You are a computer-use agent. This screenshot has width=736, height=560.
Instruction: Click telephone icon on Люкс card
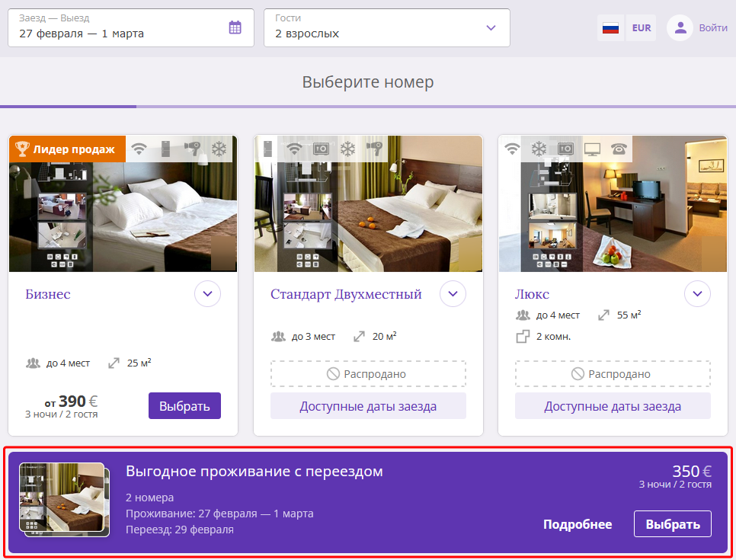[619, 149]
